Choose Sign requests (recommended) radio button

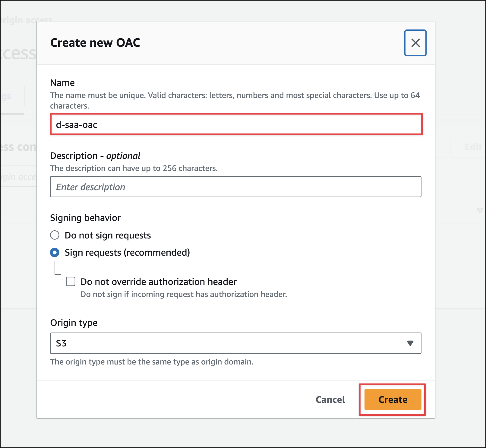[55, 252]
